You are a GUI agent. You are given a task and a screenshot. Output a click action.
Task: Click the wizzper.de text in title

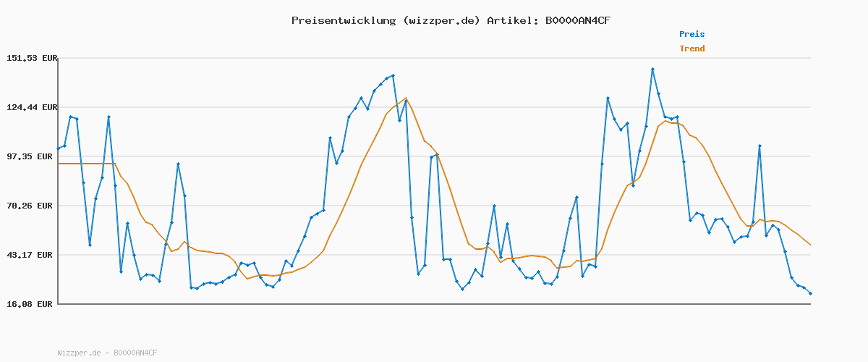point(441,20)
